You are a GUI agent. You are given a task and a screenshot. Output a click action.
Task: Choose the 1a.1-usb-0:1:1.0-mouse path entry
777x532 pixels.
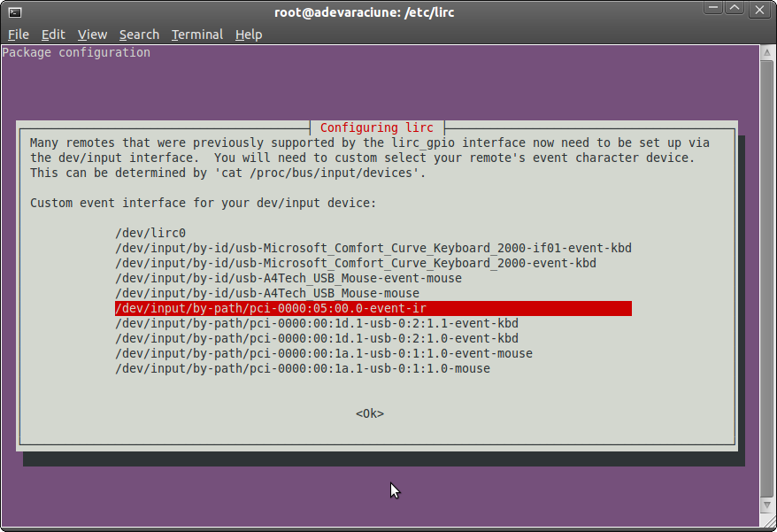[303, 368]
